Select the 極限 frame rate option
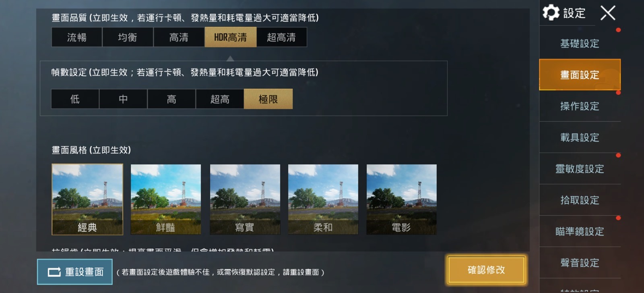 coord(268,99)
